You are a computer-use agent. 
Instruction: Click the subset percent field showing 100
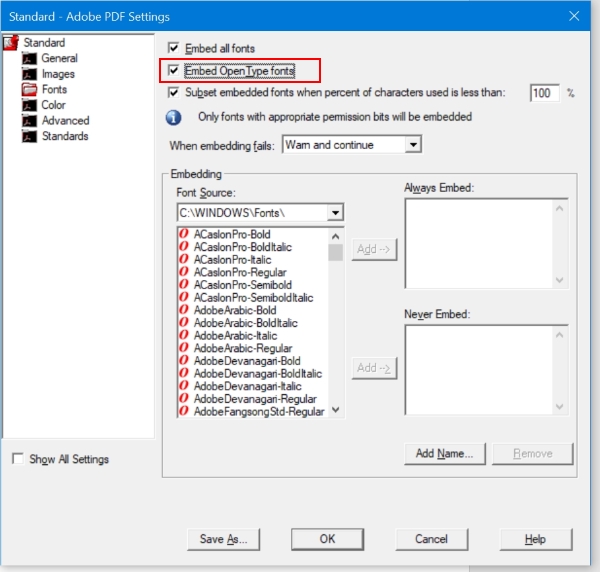tap(545, 93)
